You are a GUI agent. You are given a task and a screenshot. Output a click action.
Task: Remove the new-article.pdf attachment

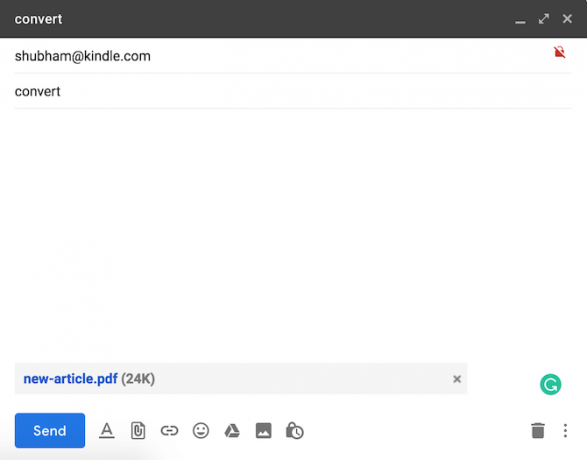457,379
